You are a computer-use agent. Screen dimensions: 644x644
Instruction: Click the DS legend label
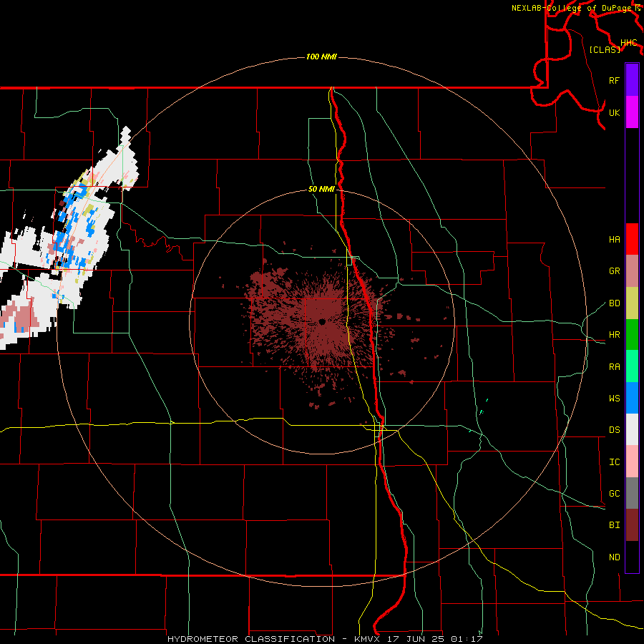tap(614, 430)
